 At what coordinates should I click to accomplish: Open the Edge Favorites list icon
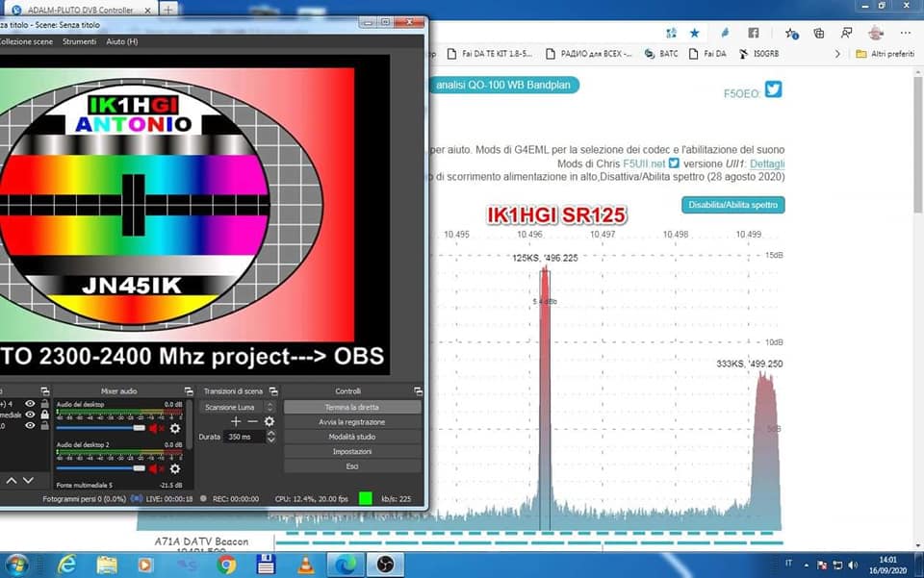[x=791, y=34]
